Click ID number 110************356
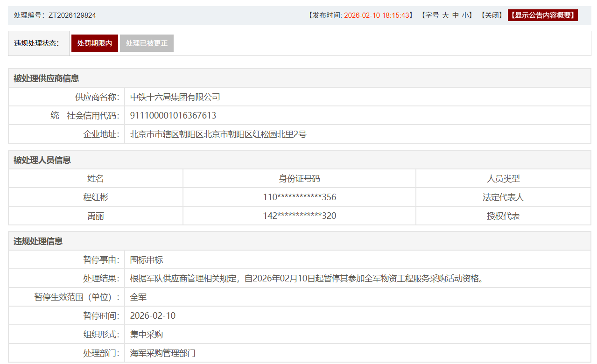The width and height of the screenshot is (597, 364). (299, 197)
